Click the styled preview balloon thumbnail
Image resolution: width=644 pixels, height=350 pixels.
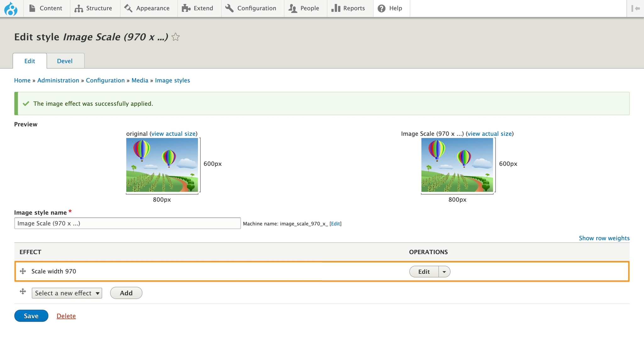pyautogui.click(x=457, y=165)
